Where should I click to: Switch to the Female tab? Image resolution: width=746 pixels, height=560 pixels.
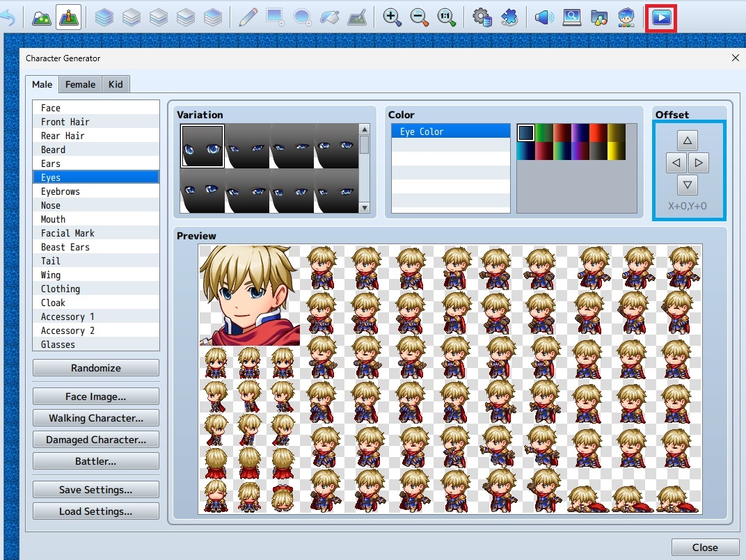point(80,84)
